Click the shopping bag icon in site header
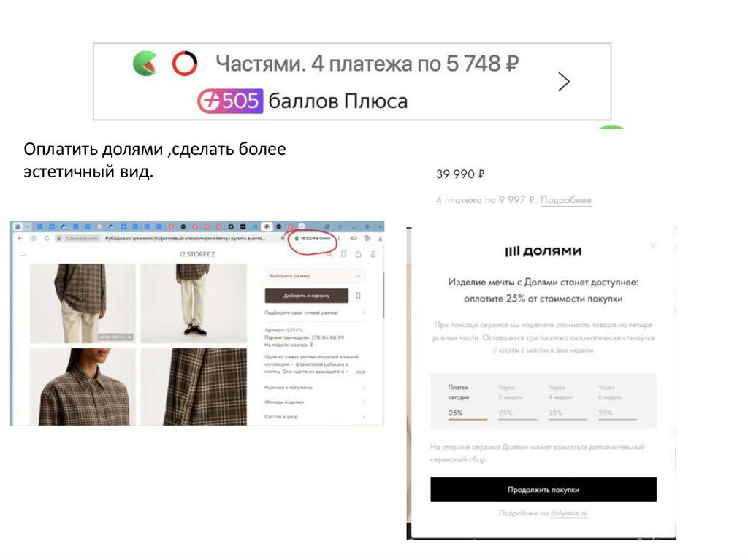The image size is (748, 560). [358, 254]
